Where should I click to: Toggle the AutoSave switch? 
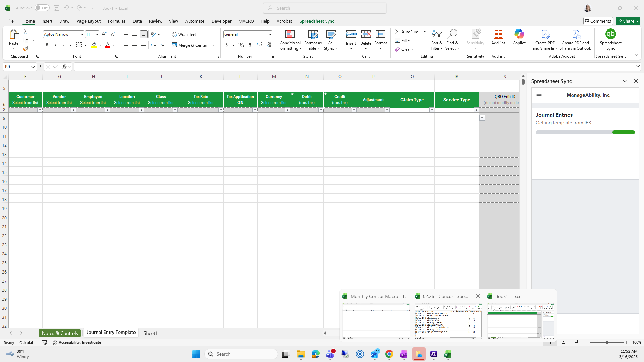click(42, 8)
